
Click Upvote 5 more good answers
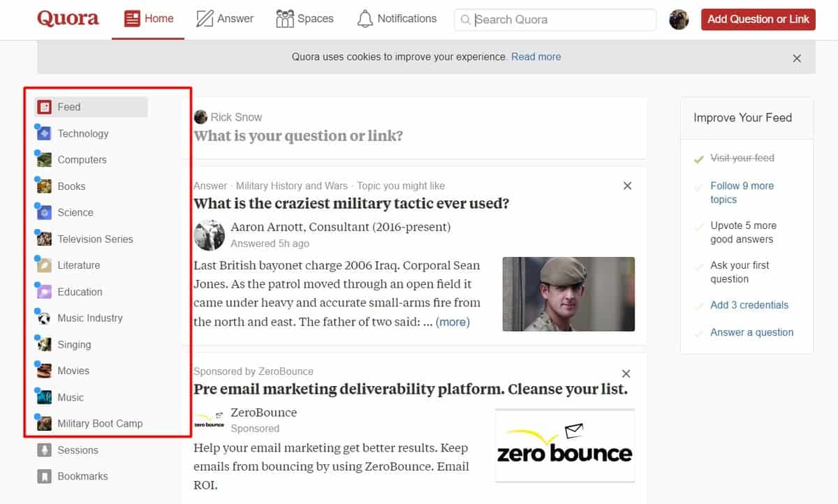coord(743,232)
